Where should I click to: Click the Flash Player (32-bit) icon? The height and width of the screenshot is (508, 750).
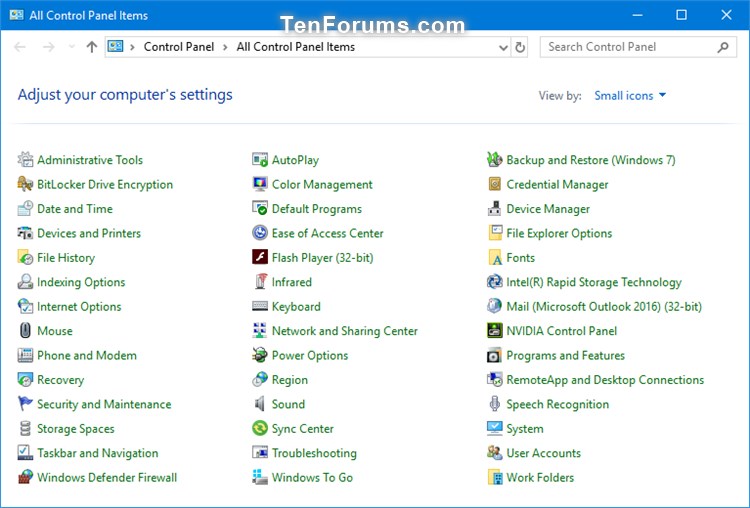click(260, 258)
